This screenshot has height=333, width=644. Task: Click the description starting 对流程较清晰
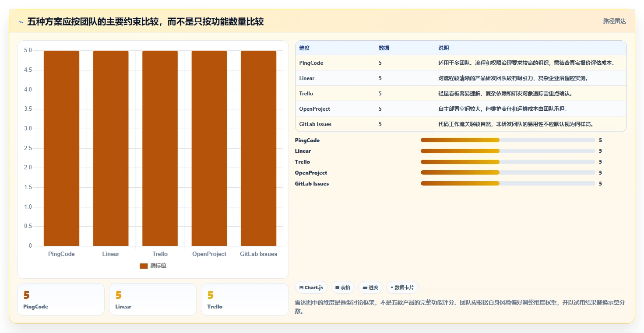pos(513,78)
